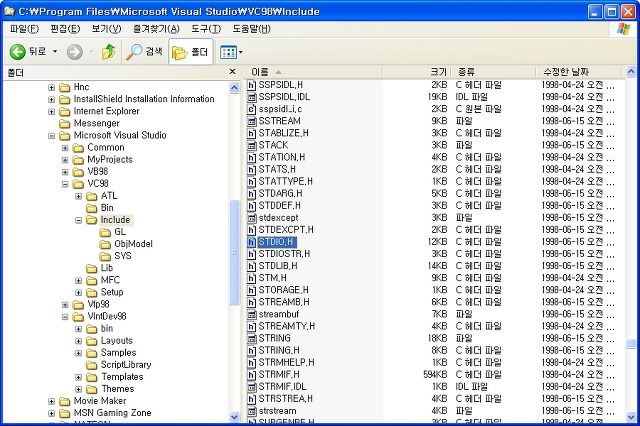
Task: Click the STRING file icon (no extension)
Action: click(252, 339)
